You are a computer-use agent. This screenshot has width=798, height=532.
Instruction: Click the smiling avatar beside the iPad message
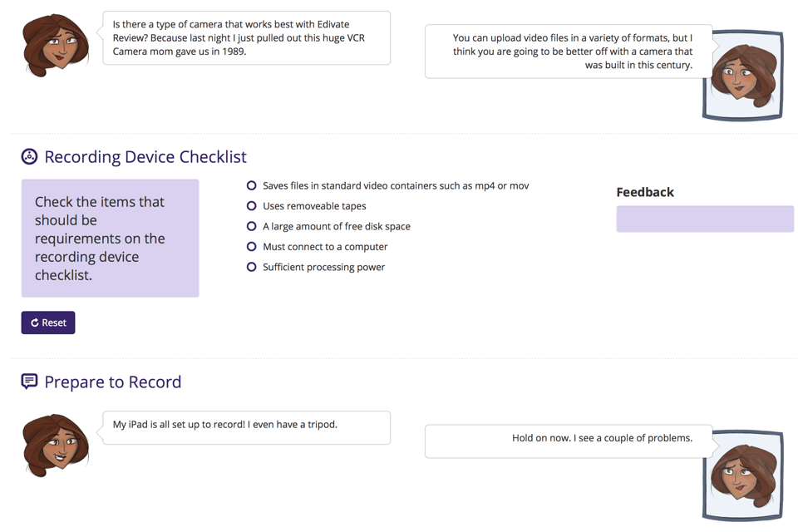click(56, 445)
